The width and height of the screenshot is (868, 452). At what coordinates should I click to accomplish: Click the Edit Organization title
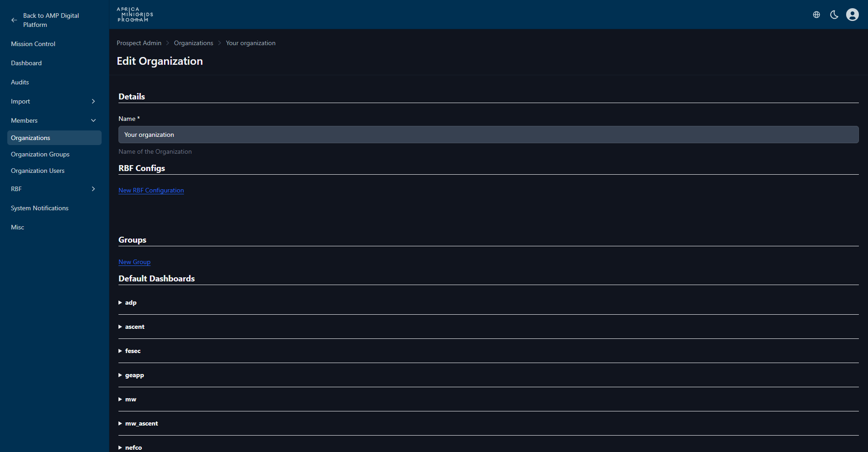160,61
